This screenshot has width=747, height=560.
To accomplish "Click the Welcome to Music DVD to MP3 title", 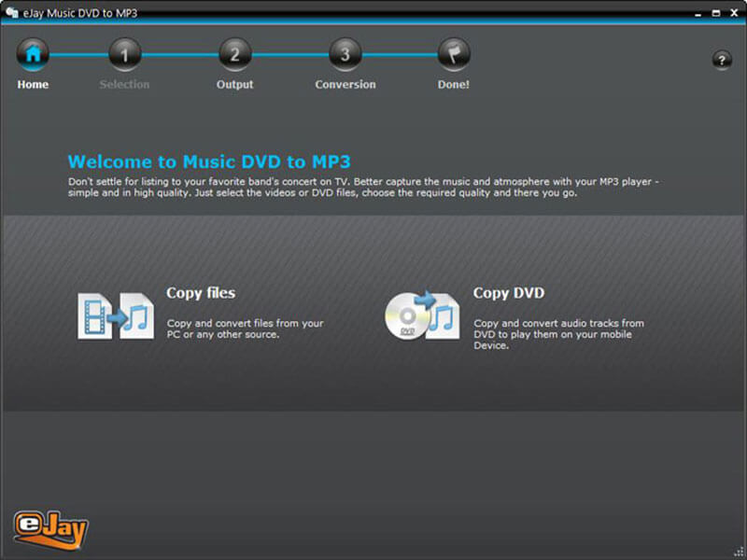I will pos(209,161).
